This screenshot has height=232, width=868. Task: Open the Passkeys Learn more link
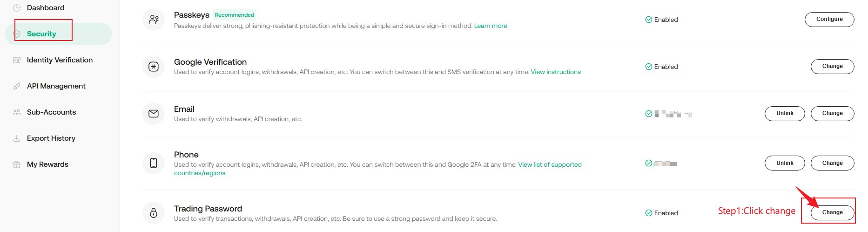pos(491,26)
